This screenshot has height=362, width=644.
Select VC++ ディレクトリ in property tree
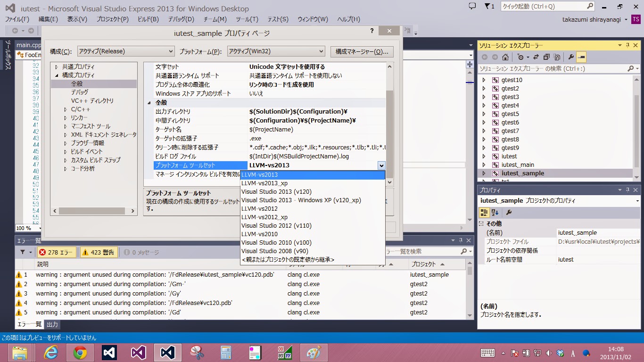92,101
